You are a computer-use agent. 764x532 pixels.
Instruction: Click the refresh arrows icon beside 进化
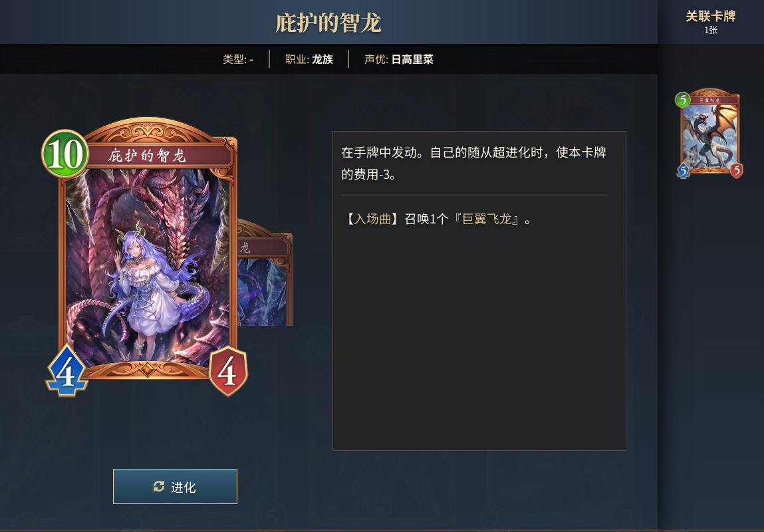159,486
